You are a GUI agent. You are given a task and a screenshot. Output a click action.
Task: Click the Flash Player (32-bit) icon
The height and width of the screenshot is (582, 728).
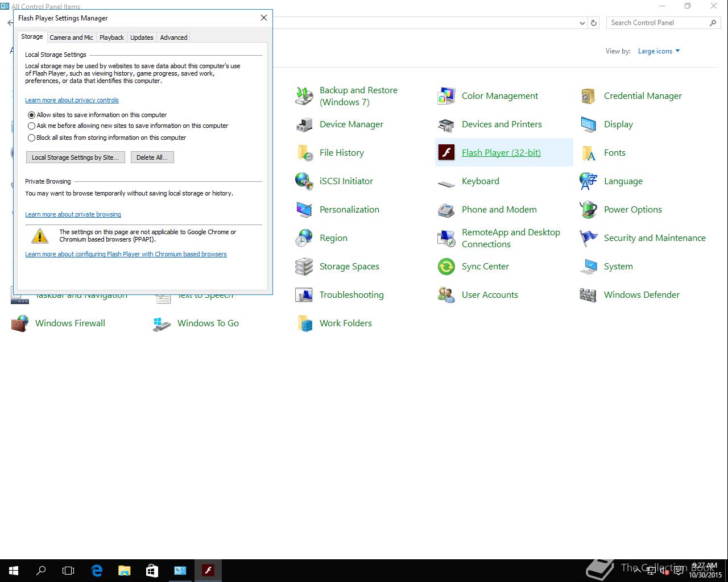(x=446, y=153)
